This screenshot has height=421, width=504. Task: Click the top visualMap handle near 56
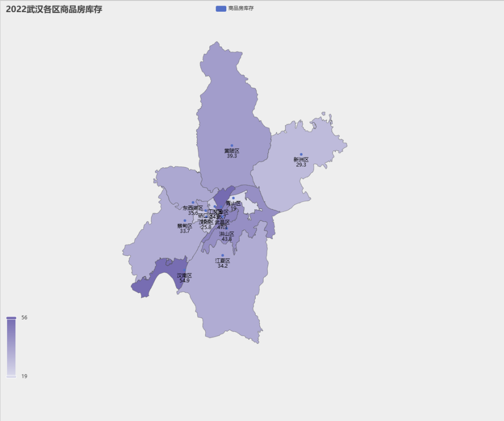[11, 318]
